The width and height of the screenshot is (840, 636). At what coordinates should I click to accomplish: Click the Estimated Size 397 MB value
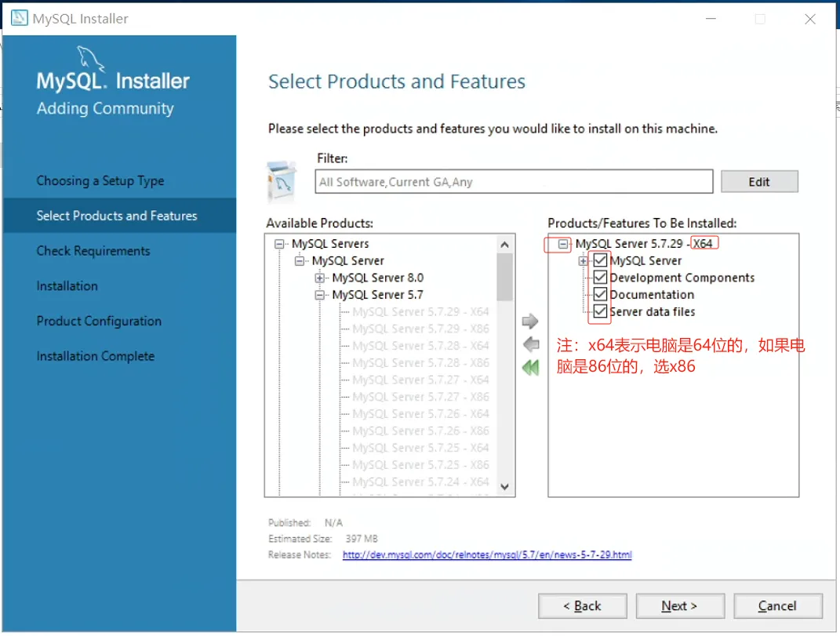[362, 539]
